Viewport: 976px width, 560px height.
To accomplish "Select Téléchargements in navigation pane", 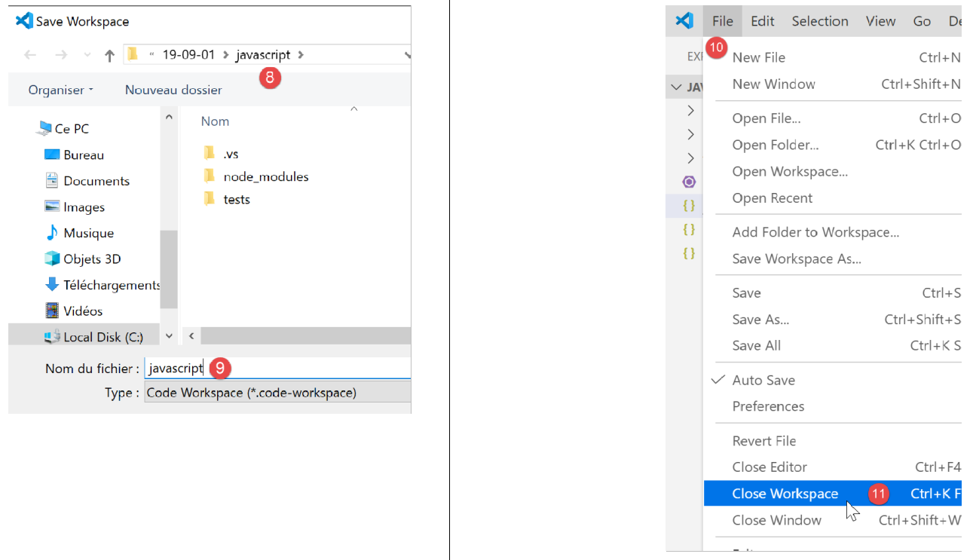I will tap(111, 285).
